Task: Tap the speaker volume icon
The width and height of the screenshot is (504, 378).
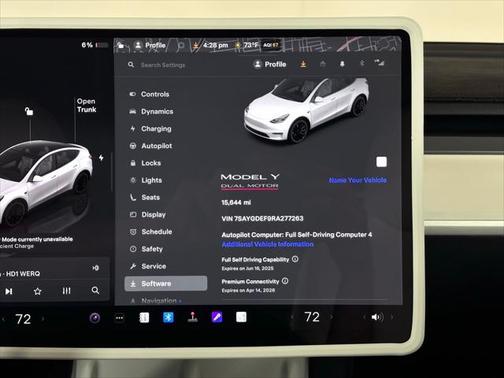Action: click(x=377, y=317)
